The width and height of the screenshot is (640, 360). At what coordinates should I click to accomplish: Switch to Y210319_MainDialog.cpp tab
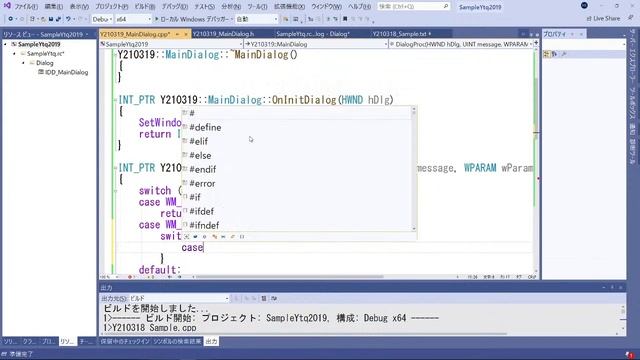(x=136, y=34)
